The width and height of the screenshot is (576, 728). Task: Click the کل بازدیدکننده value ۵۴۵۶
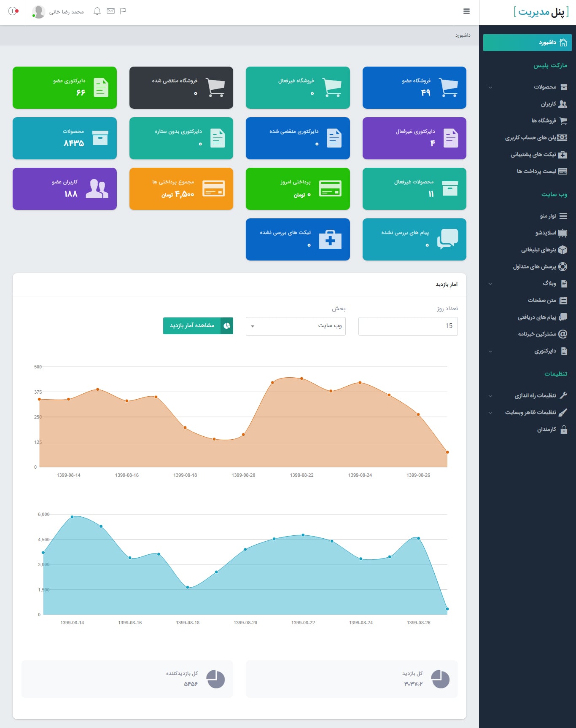(191, 684)
